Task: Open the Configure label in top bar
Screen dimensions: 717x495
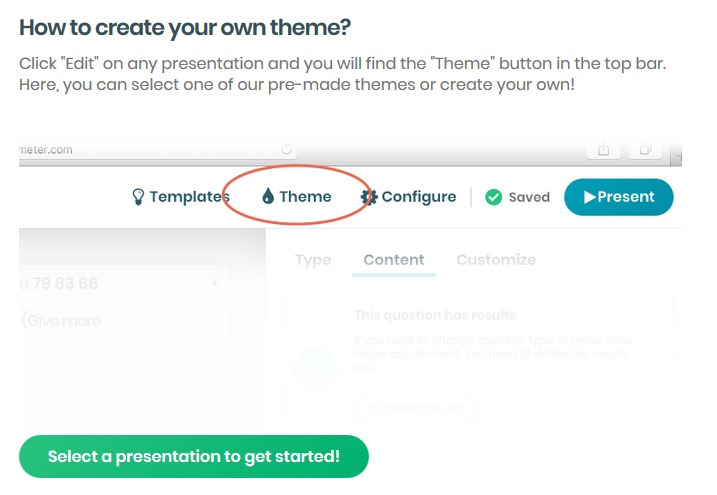Action: 418,197
